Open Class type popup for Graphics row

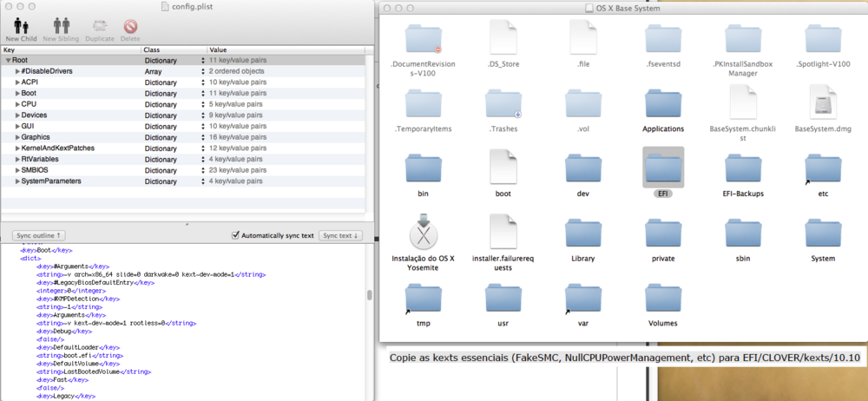coord(202,137)
